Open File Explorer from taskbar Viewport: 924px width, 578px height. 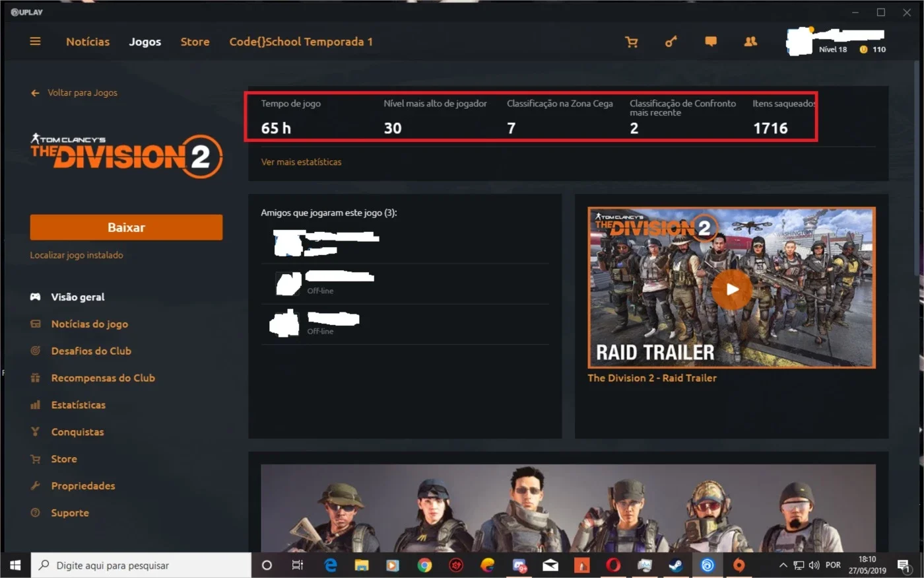[361, 565]
